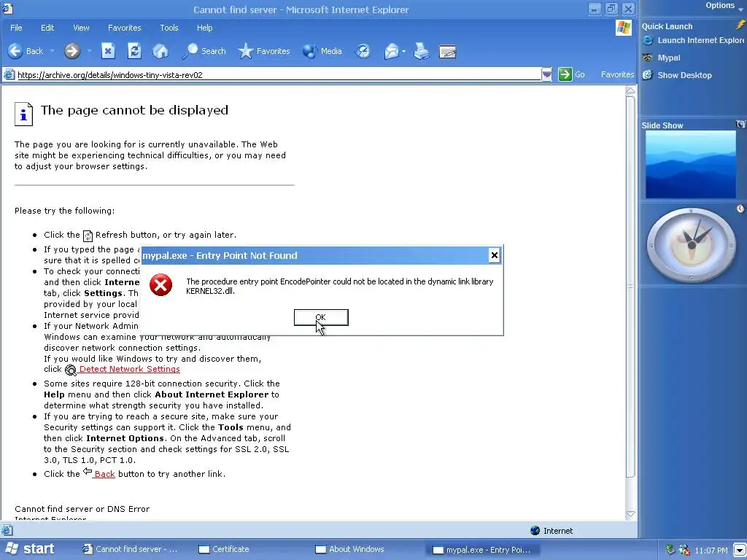Click the Refresh icon in the instructions list
Image resolution: width=747 pixels, height=560 pixels.
click(x=88, y=236)
